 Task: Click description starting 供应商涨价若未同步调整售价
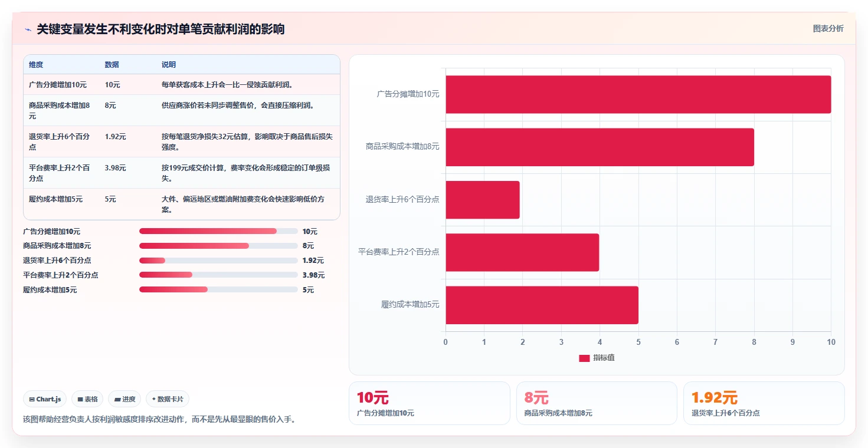coord(238,106)
